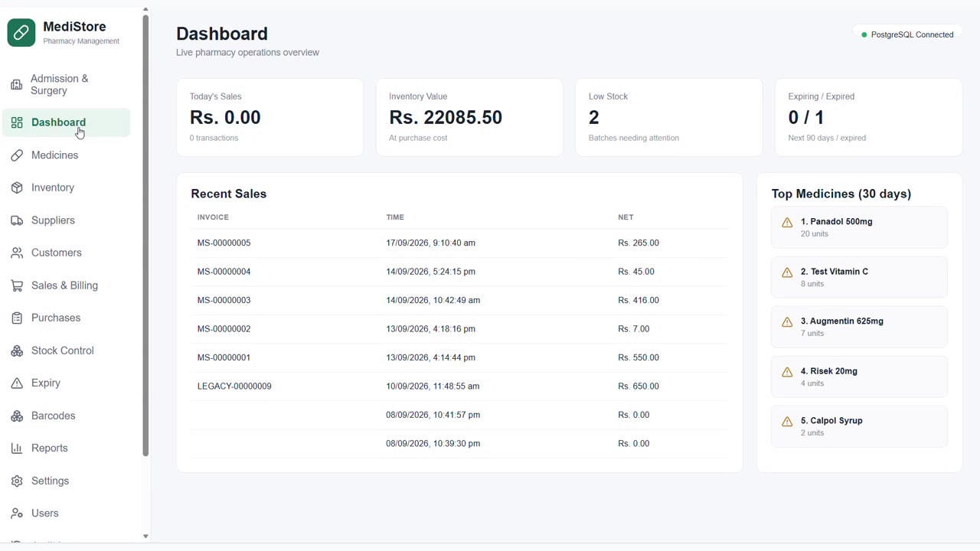The width and height of the screenshot is (980, 551).
Task: Click the Admission & Surgery sidebar icon
Action: (16, 85)
